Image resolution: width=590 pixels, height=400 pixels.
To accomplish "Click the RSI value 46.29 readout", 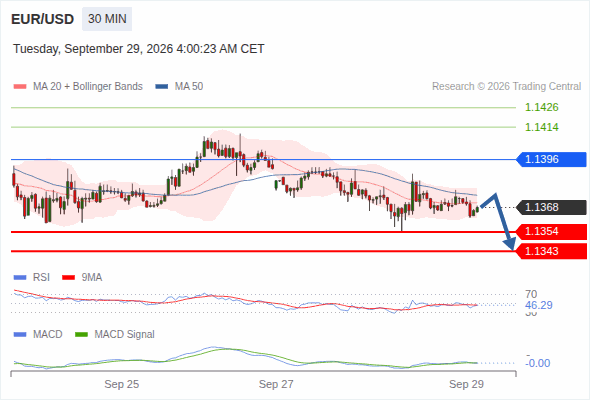I will pos(539,305).
